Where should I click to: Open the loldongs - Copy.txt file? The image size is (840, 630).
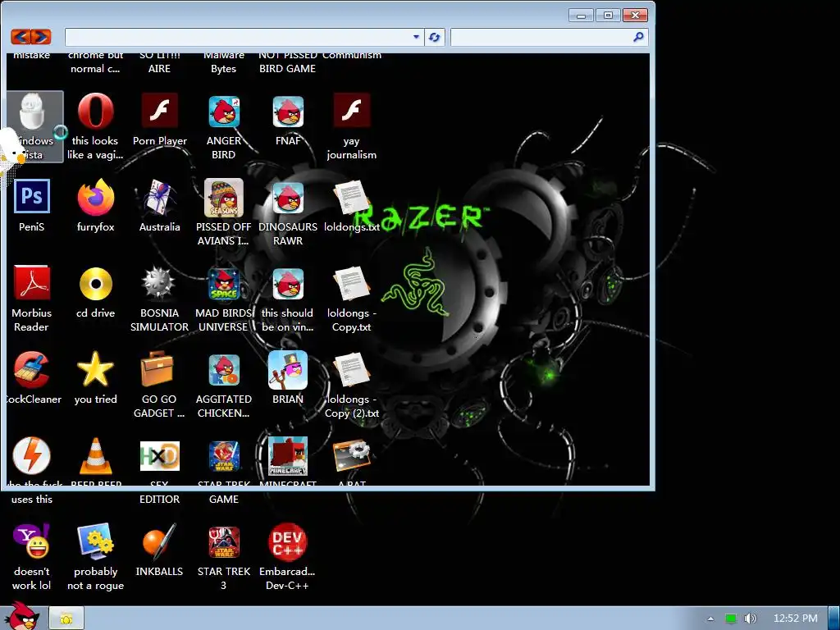pos(351,284)
